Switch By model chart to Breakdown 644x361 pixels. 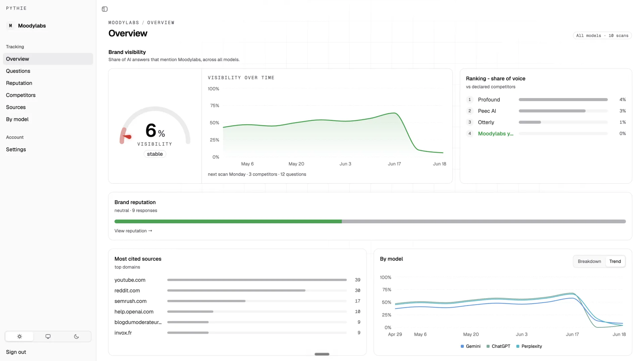pos(589,261)
